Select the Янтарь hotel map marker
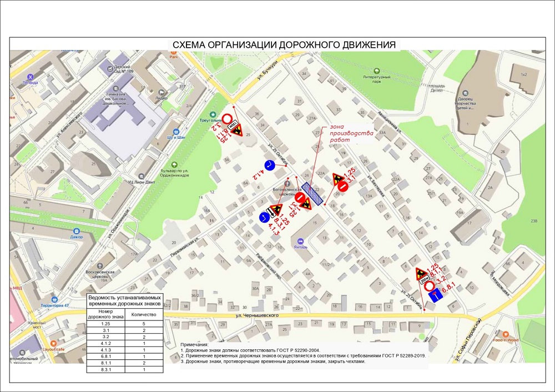555x392 pixels. coord(301,242)
